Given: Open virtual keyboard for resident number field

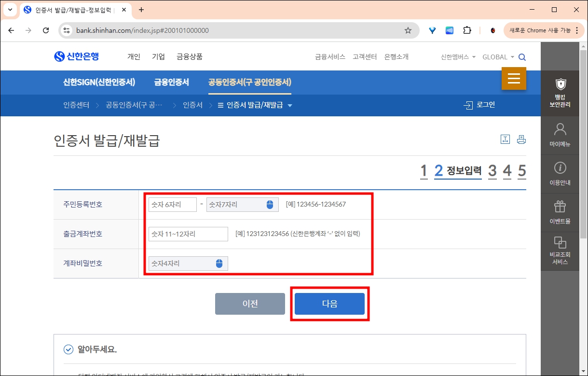Looking at the screenshot, I should [271, 204].
